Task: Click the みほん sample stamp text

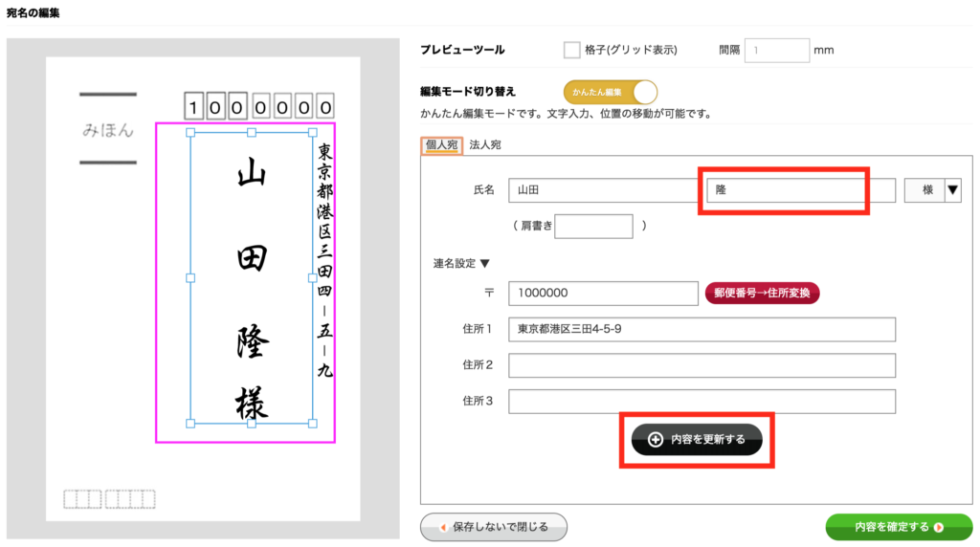Action: tap(108, 129)
